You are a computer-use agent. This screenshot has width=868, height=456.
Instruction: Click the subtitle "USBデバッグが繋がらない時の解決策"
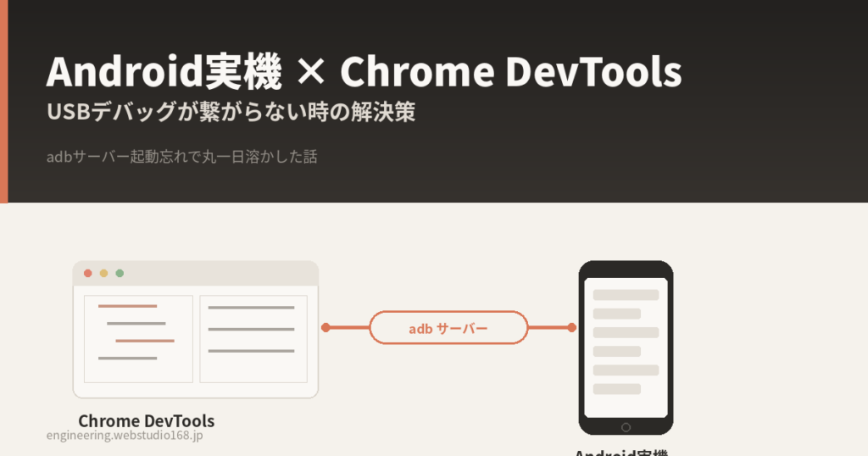click(x=231, y=112)
